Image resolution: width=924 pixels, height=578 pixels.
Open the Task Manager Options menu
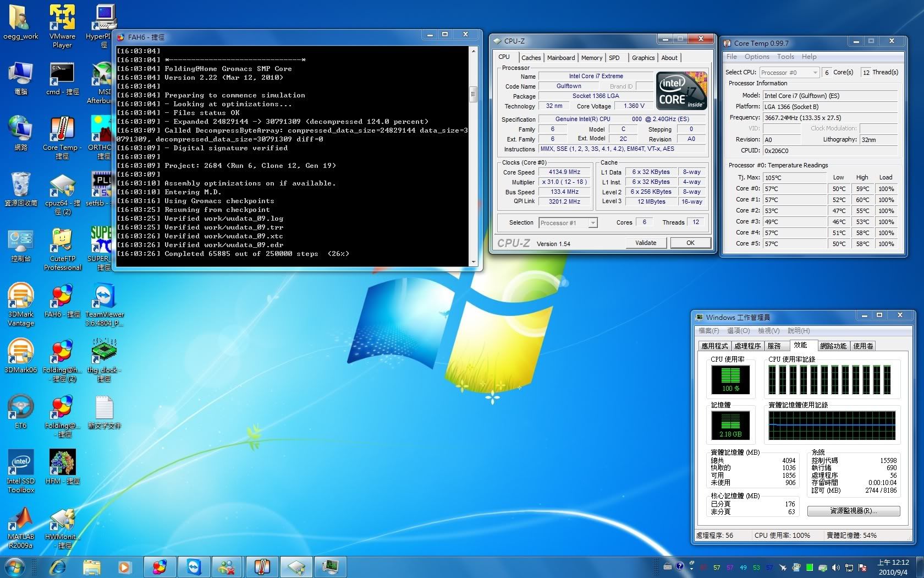click(x=738, y=331)
